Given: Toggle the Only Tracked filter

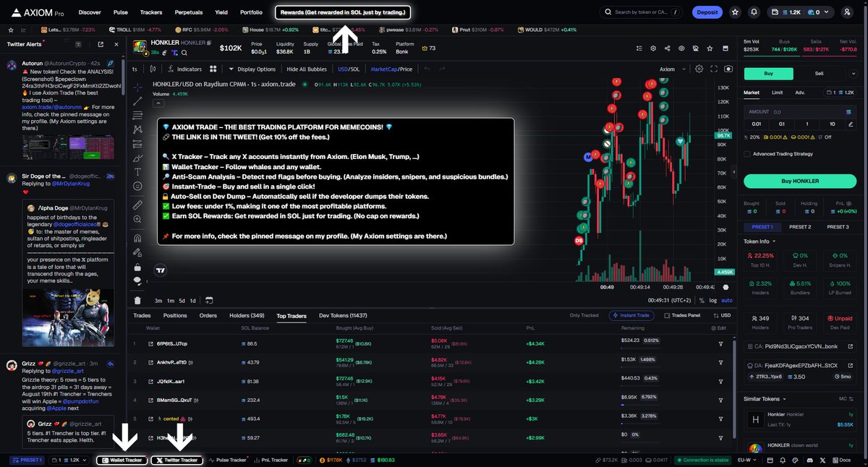Looking at the screenshot, I should 584,315.
